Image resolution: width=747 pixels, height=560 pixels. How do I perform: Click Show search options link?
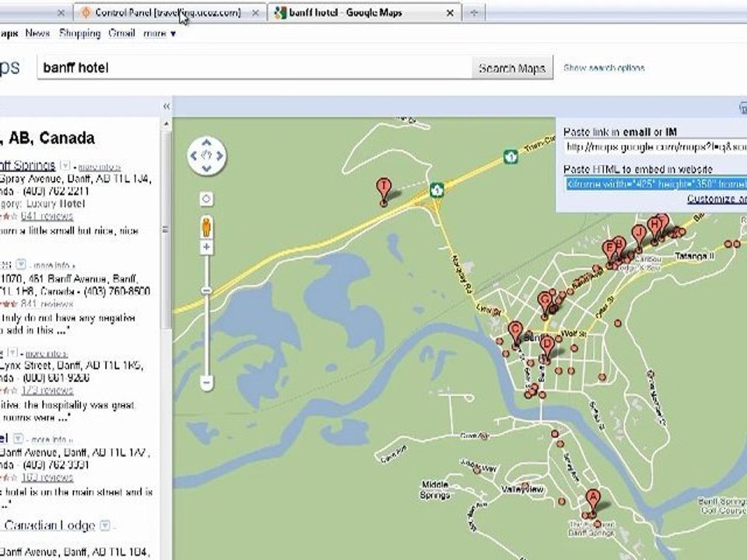[604, 68]
